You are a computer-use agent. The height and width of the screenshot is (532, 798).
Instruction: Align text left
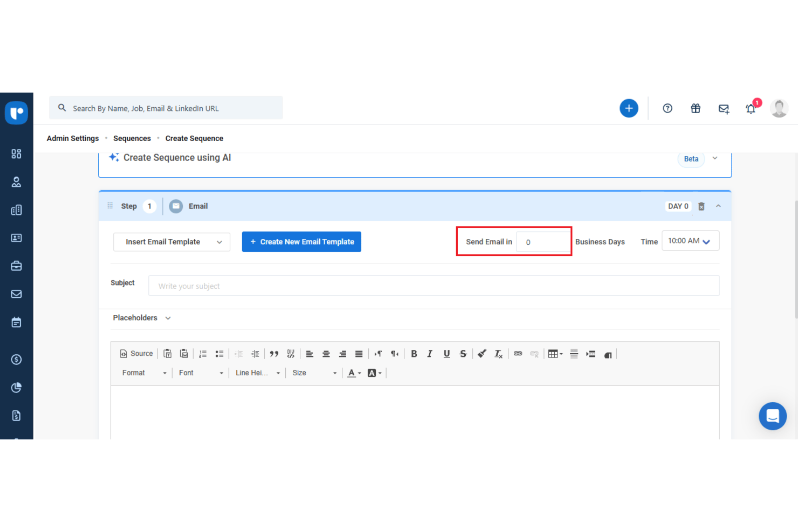click(x=309, y=354)
